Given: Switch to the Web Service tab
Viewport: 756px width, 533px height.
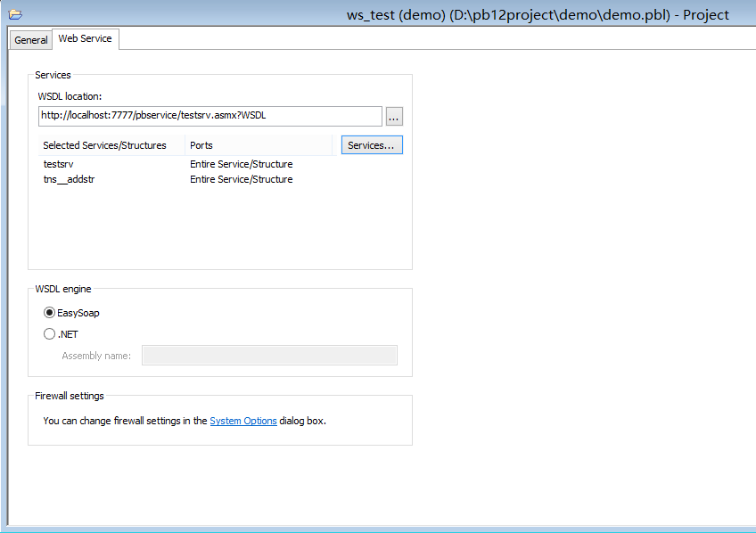Looking at the screenshot, I should pos(85,39).
